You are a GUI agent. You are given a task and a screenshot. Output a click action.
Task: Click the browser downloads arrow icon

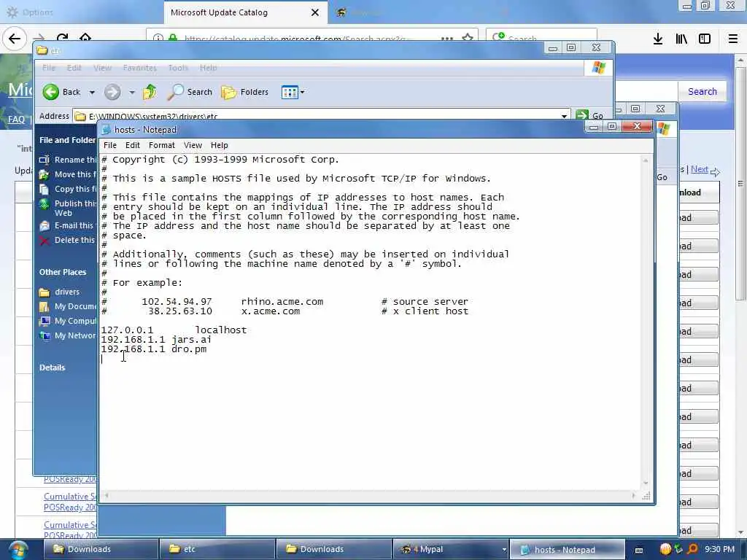(658, 39)
